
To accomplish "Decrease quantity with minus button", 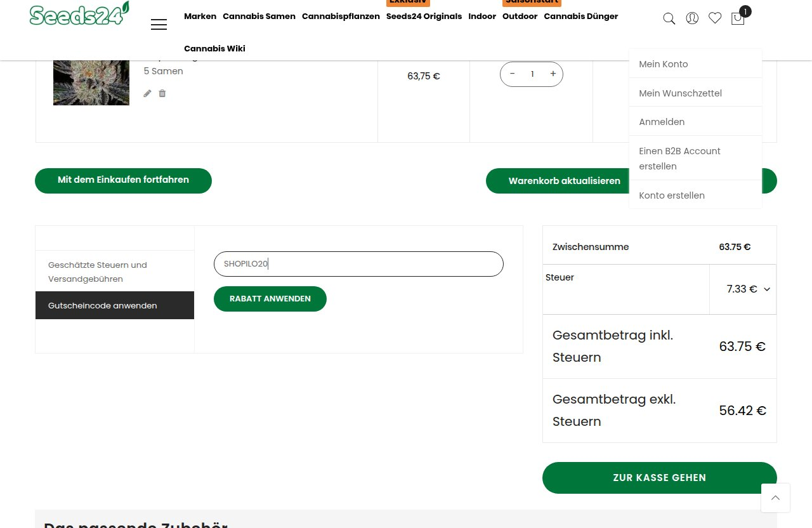I will [512, 74].
